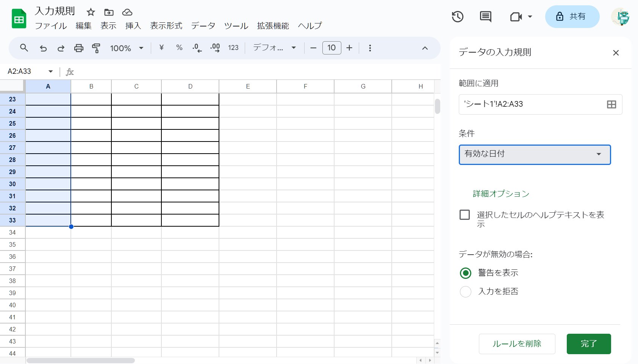Open the データ menu
The image size is (638, 364).
(203, 26)
